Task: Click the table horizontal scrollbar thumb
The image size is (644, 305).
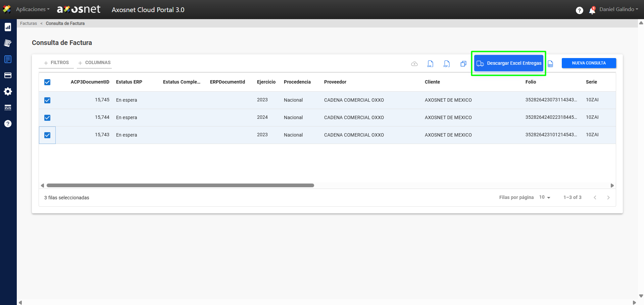Action: click(180, 186)
